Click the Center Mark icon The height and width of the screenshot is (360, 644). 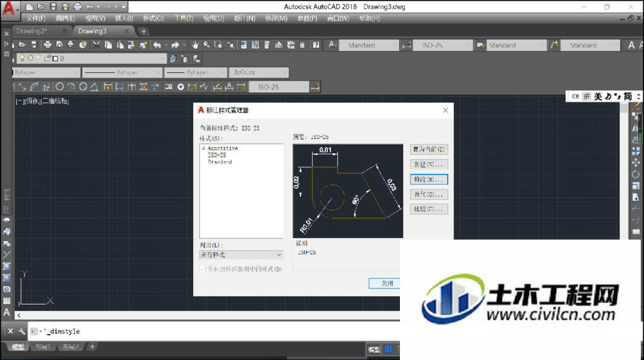180,86
